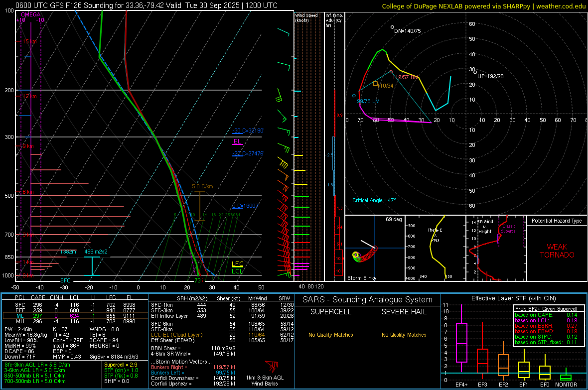Click the 'Classic Supercell' label

coord(509,229)
